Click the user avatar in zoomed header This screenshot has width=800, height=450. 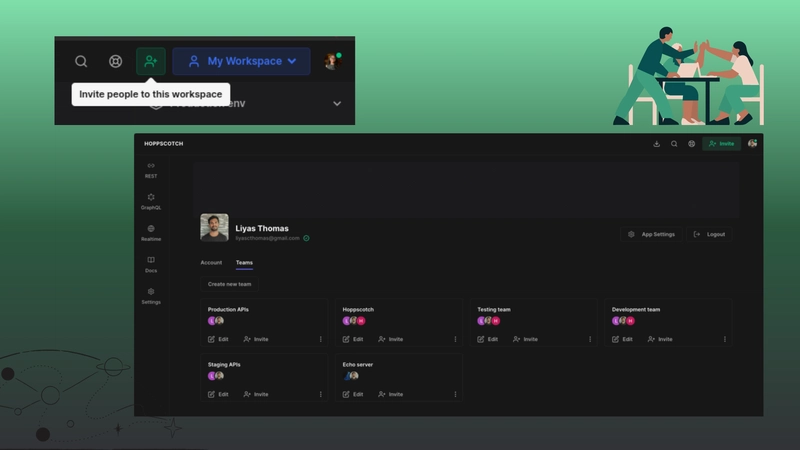332,61
